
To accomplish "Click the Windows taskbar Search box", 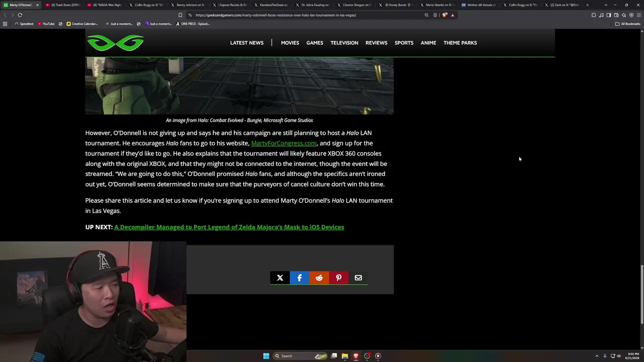I will tap(299, 356).
